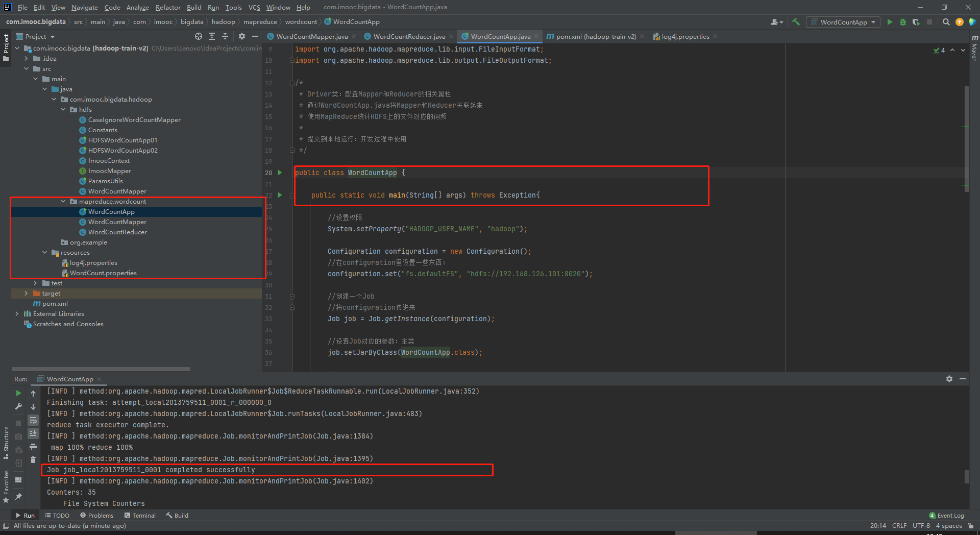Collapse the mapreduce.wordcount package
Screen dimensions: 980x535
click(x=63, y=202)
